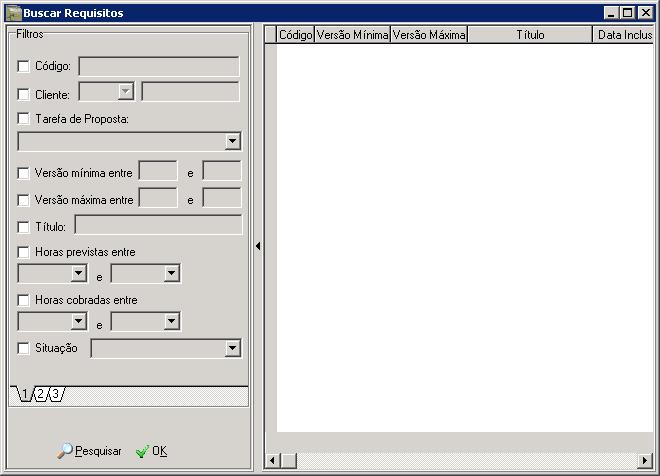Focus the Código text field

159,66
